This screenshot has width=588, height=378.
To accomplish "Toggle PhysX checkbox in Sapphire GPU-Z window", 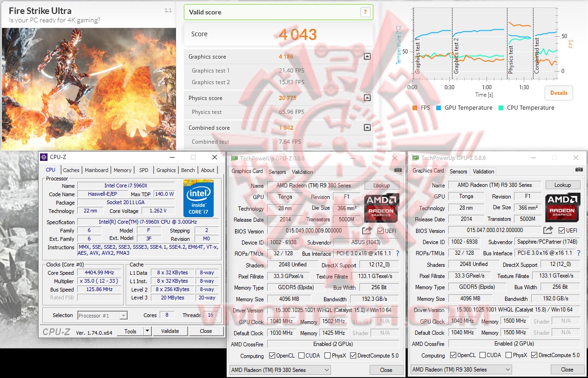I will click(x=509, y=355).
